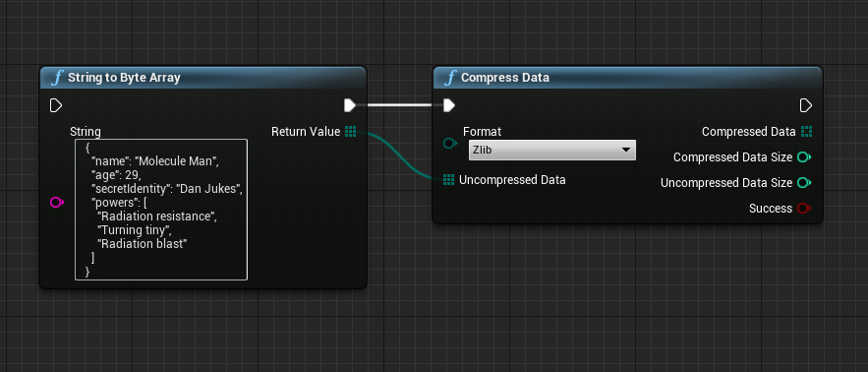The height and width of the screenshot is (372, 868).
Task: Click the "name": "Molecule Man" line
Action: point(155,161)
